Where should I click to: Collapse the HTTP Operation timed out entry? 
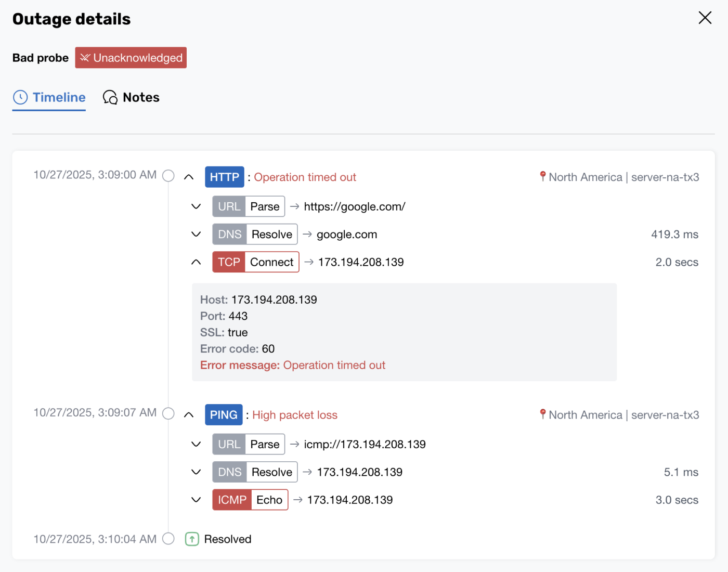click(189, 177)
